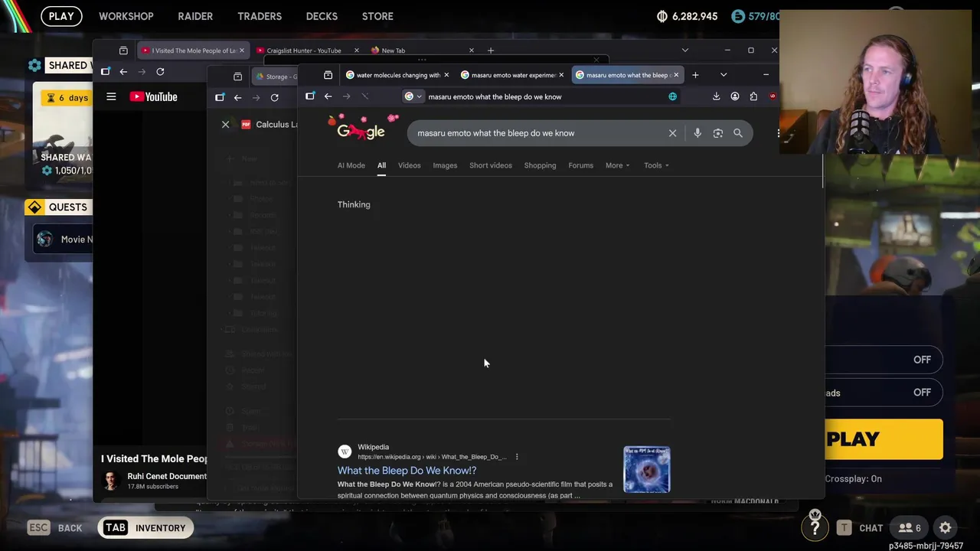980x551 pixels.
Task: Reload the YouTube browser window
Action: pyautogui.click(x=160, y=72)
